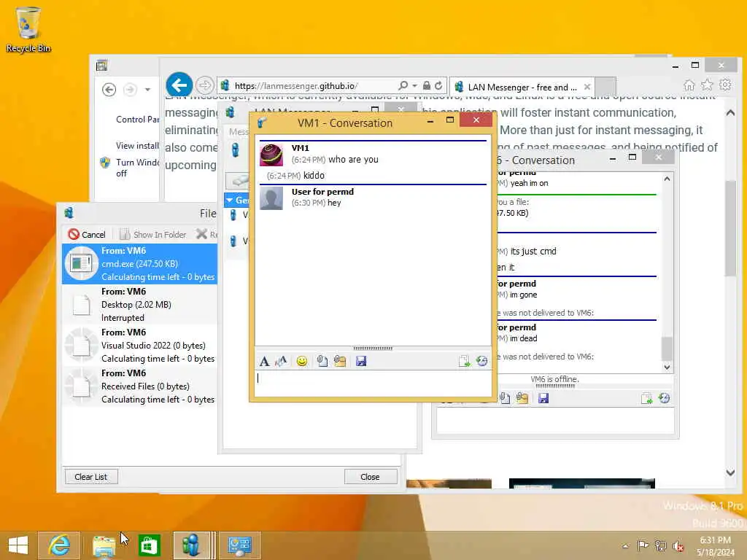
Task: Open file transfers icon in VM6 conversation
Action: 646,398
